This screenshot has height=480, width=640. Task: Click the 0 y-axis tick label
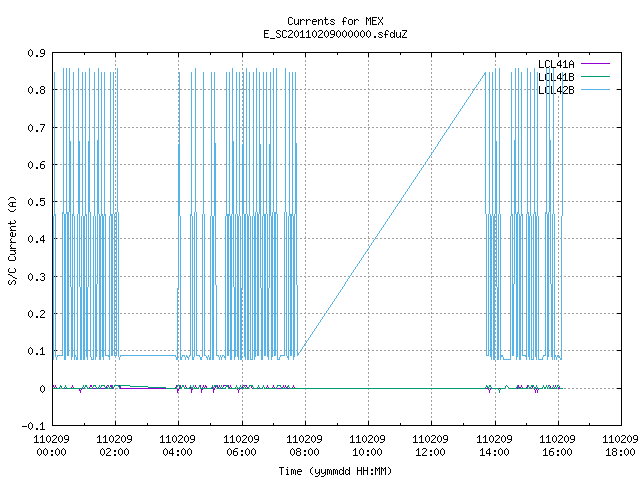tap(42, 389)
